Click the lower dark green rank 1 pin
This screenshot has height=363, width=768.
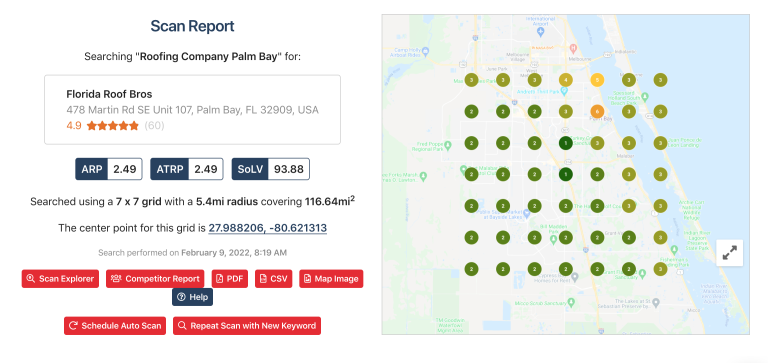566,174
